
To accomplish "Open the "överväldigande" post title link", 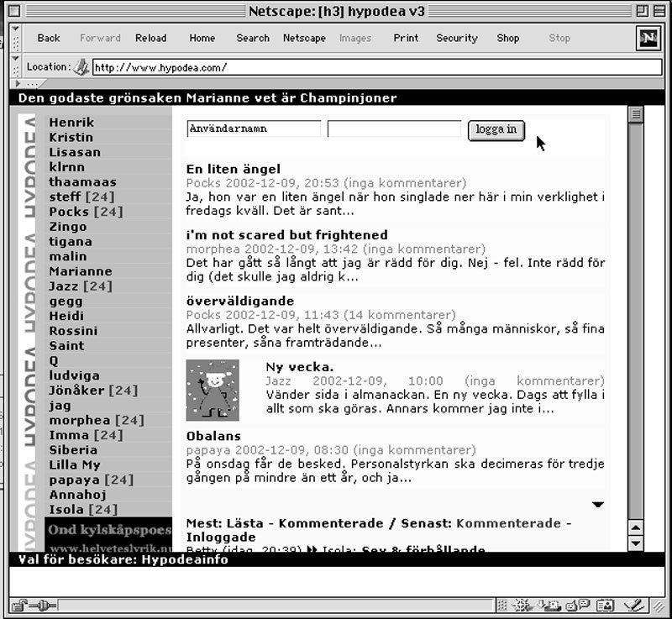I will click(239, 301).
